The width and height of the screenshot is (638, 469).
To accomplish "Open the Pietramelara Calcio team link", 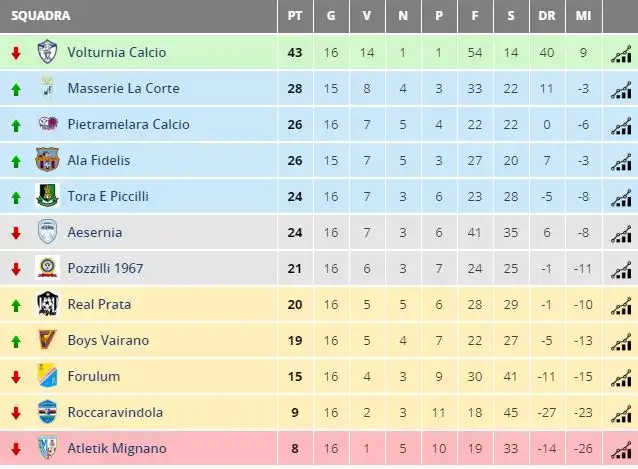I will point(129,124).
